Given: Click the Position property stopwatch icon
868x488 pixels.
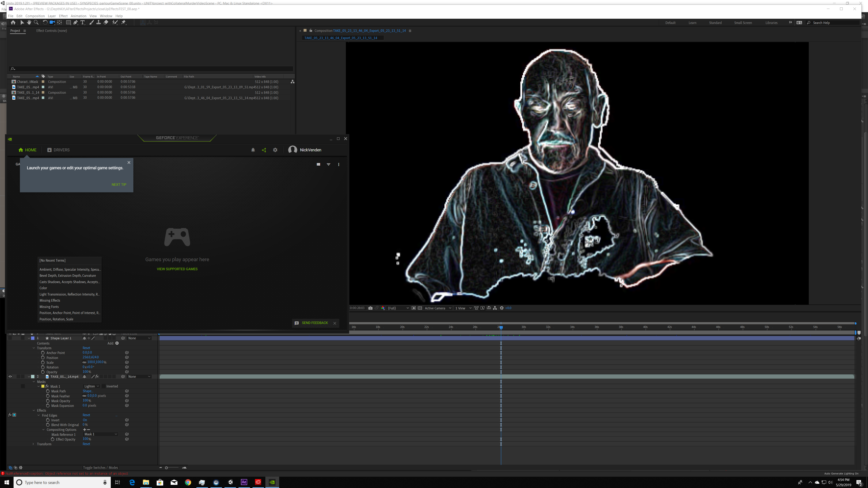Looking at the screenshot, I should [43, 358].
